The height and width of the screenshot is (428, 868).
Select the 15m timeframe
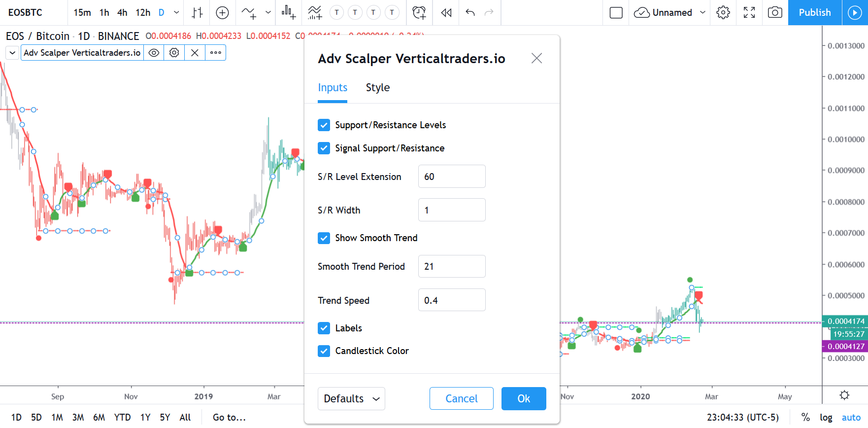point(82,13)
